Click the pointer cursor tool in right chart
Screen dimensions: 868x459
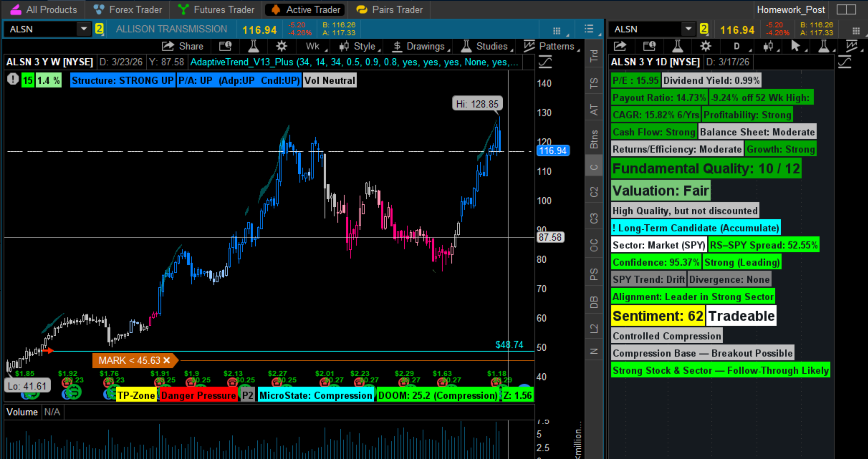[x=795, y=46]
